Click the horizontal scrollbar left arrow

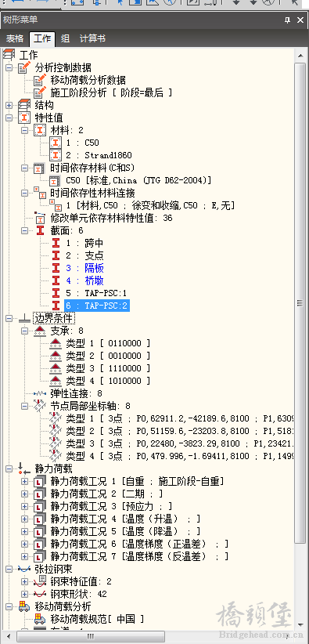coord(9,636)
